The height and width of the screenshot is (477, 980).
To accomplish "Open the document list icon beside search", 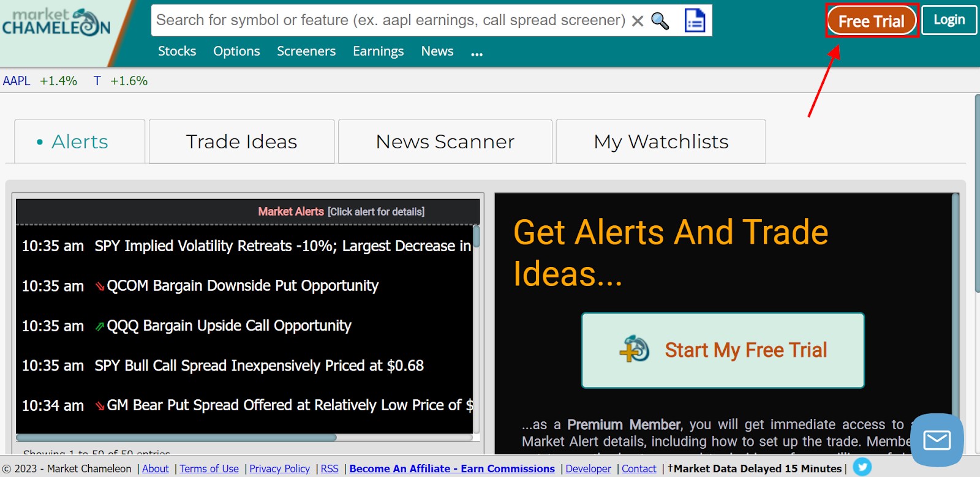I will 695,20.
